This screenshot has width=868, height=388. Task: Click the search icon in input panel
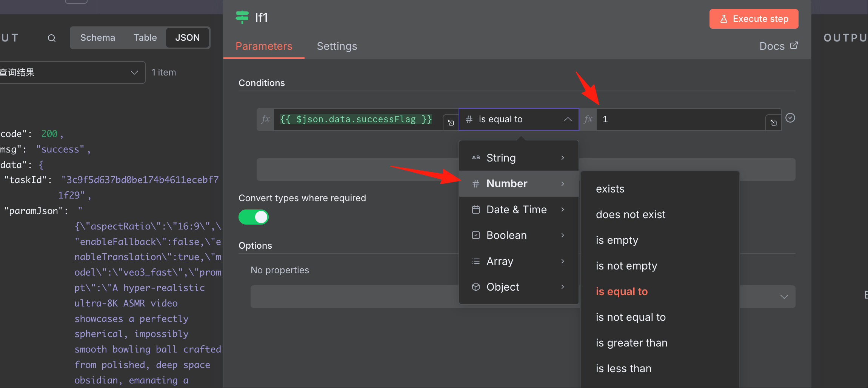(52, 38)
